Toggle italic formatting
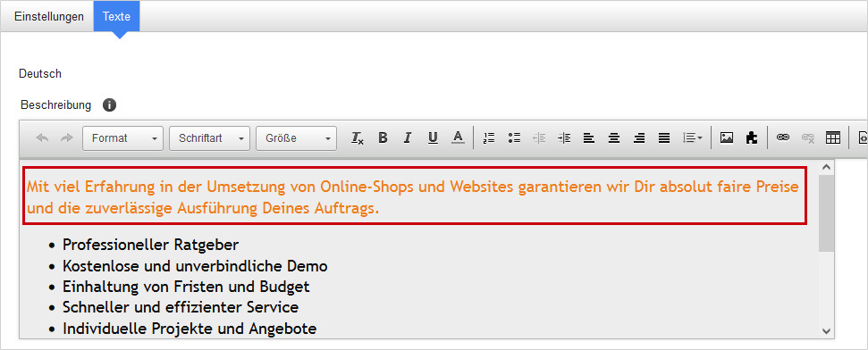 (408, 138)
